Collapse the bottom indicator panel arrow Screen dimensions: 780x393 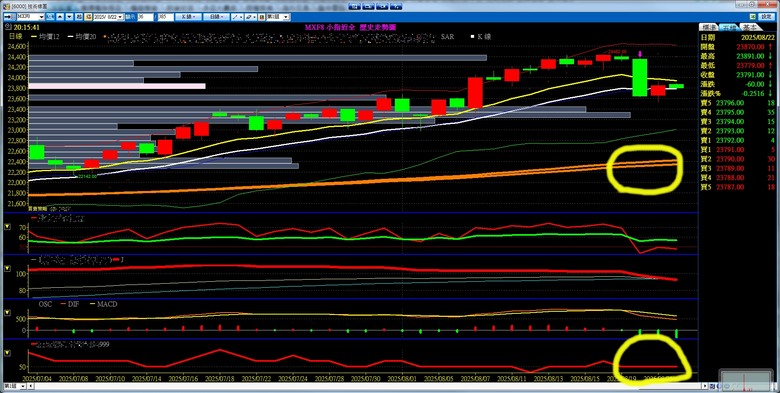pos(7,353)
